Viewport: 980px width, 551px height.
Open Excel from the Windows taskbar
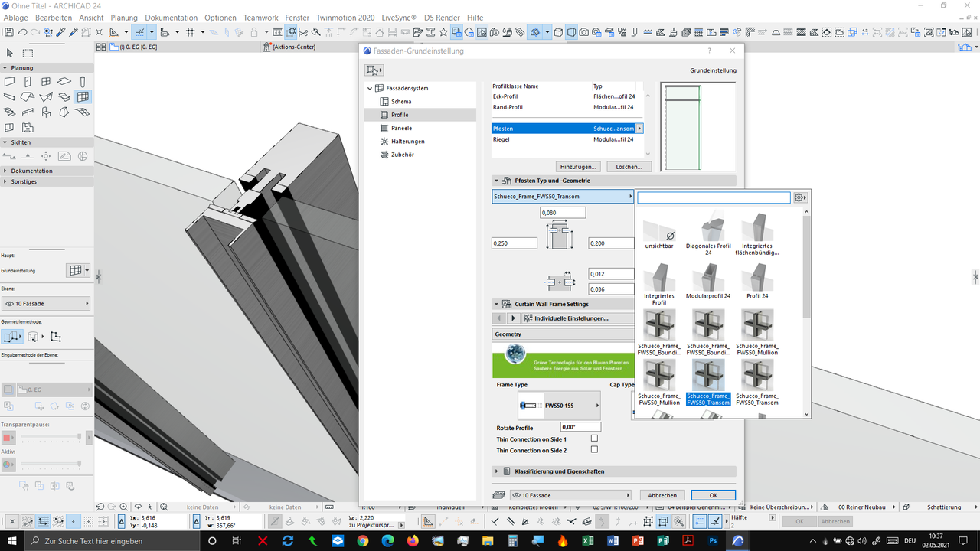(588, 540)
